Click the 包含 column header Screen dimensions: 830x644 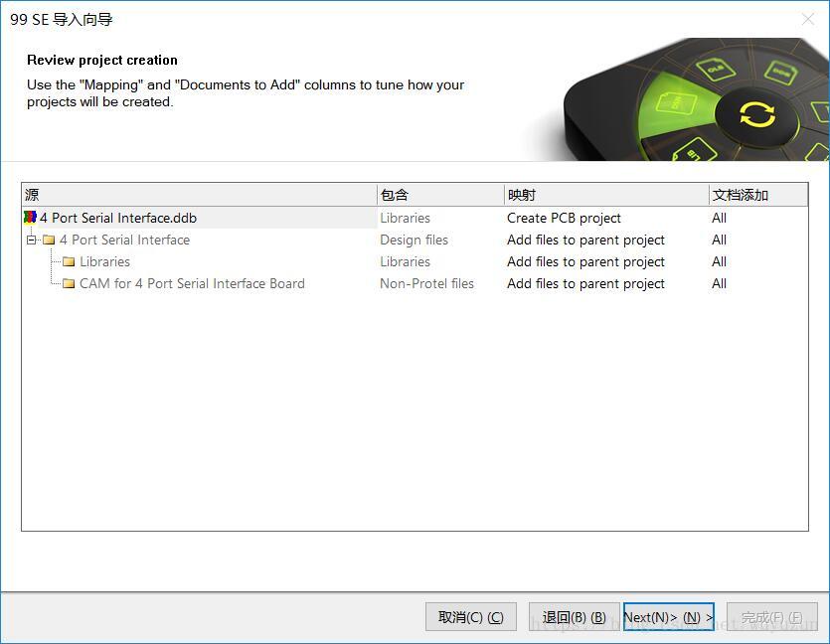(440, 195)
